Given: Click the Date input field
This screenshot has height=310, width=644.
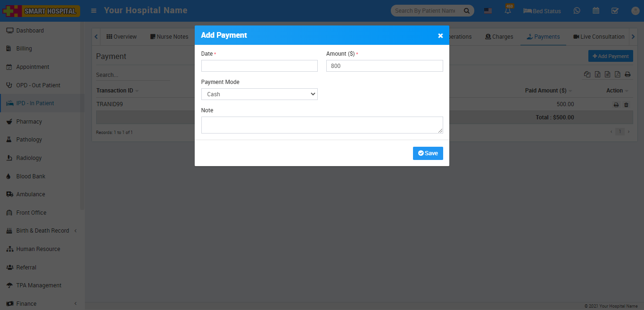Looking at the screenshot, I should 259,66.
